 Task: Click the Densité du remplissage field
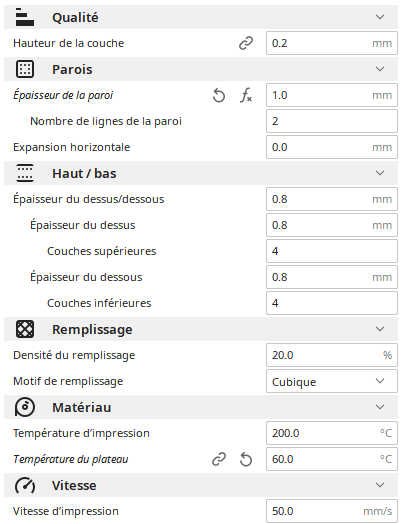332,355
